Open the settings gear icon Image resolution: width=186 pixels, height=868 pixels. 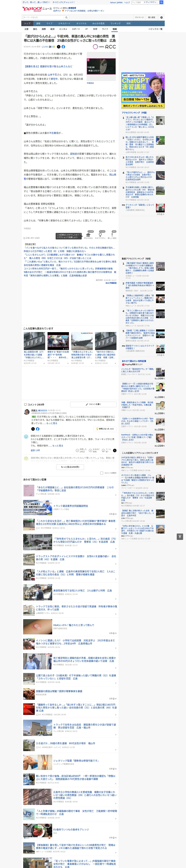click(x=161, y=17)
